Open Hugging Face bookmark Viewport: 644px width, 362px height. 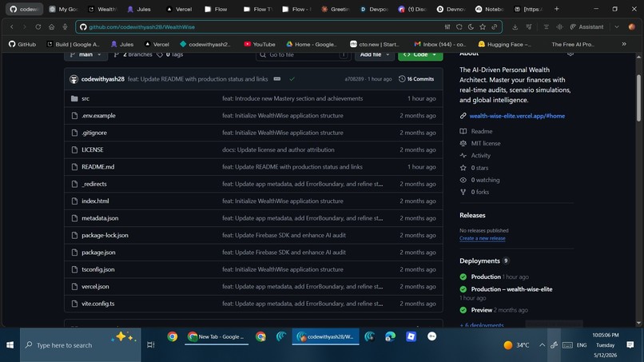(504, 45)
